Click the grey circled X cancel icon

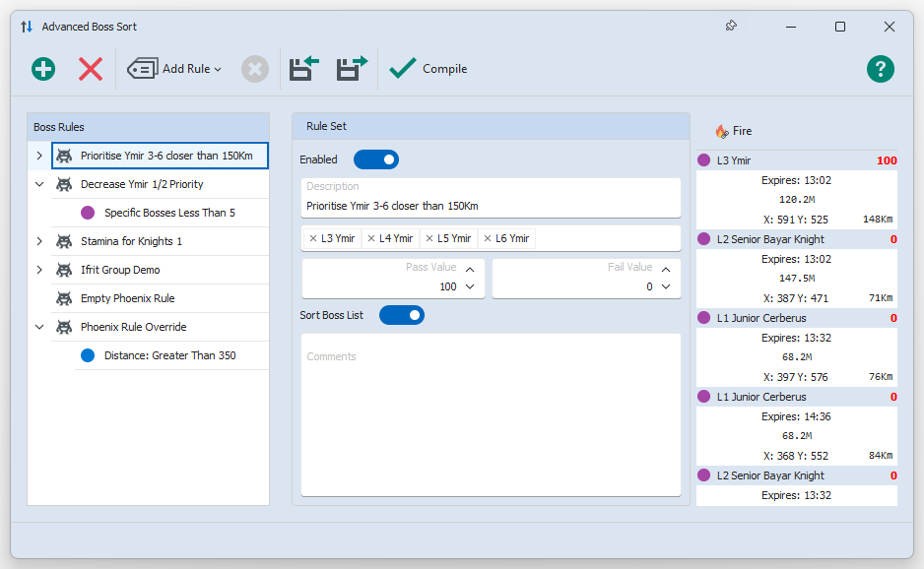pos(255,69)
